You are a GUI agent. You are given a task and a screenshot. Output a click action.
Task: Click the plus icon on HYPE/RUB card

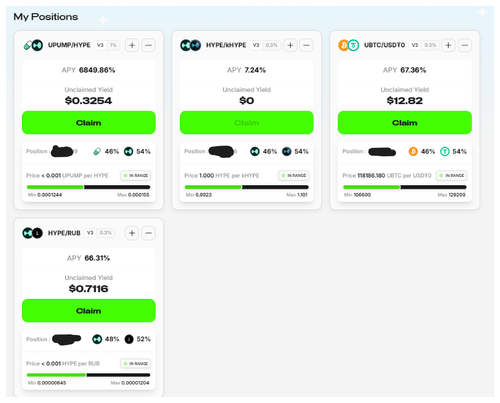click(x=132, y=233)
